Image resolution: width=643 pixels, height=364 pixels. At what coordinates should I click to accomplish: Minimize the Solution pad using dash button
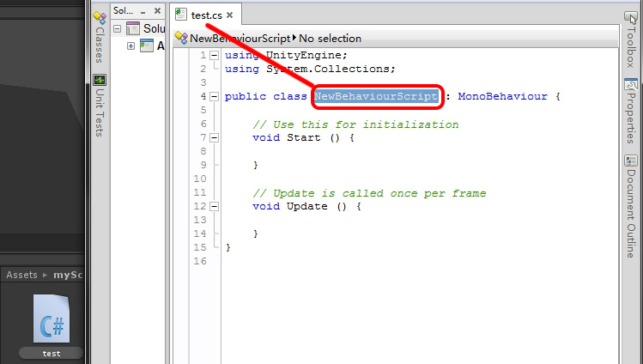tap(143, 12)
